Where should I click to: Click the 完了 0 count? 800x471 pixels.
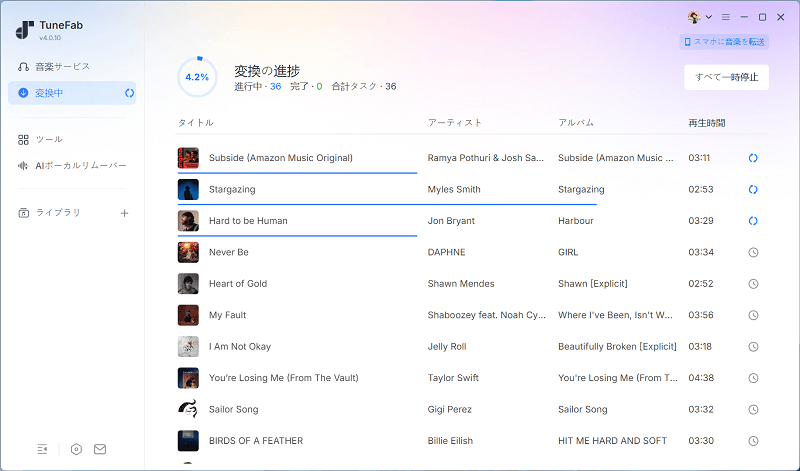pyautogui.click(x=306, y=86)
